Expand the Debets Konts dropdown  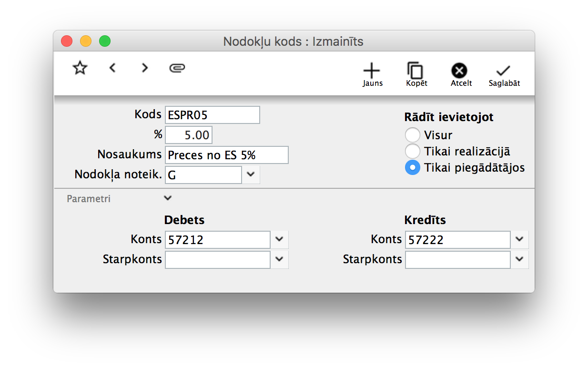tap(280, 239)
